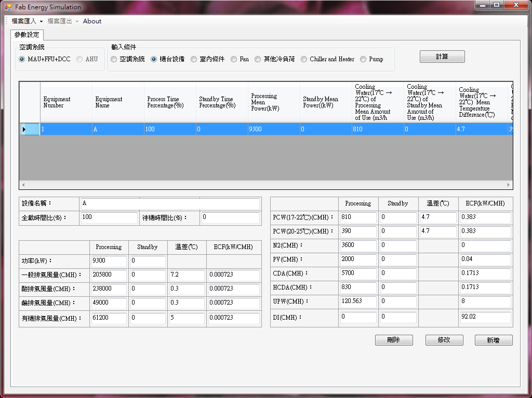
Task: Click the 鹼排氣風量 Processing field
Action: tap(109, 303)
